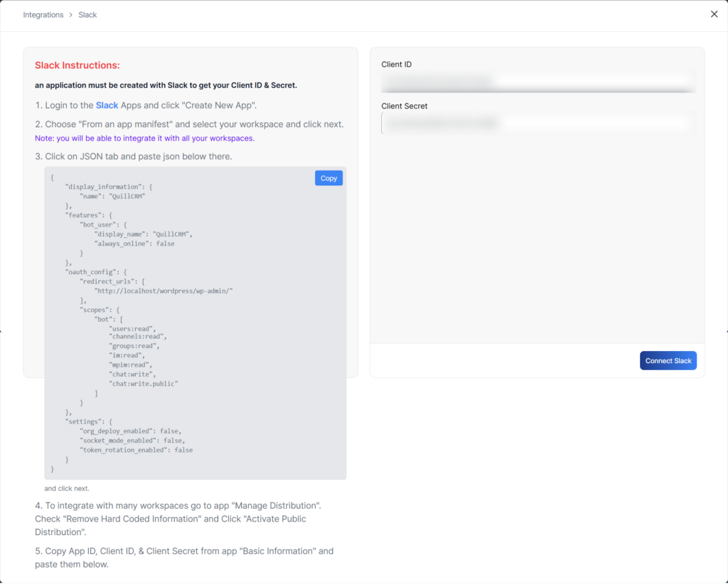
Task: Focus the Client Secret field
Action: click(537, 124)
